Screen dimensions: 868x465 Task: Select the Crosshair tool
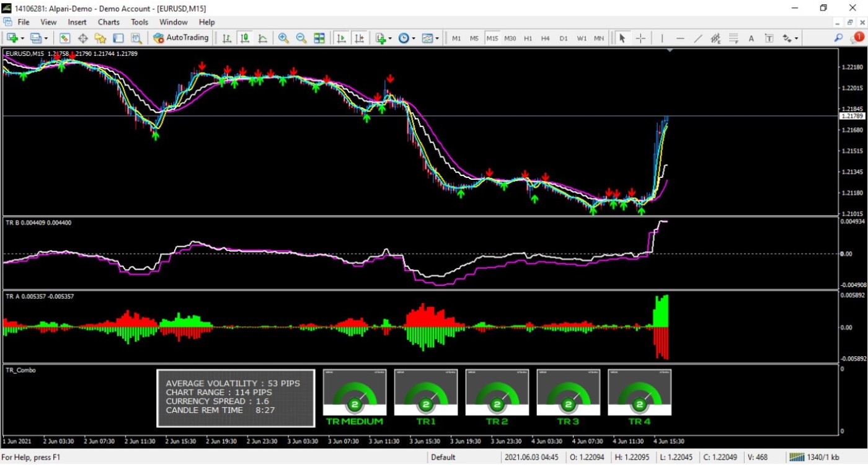(x=640, y=38)
